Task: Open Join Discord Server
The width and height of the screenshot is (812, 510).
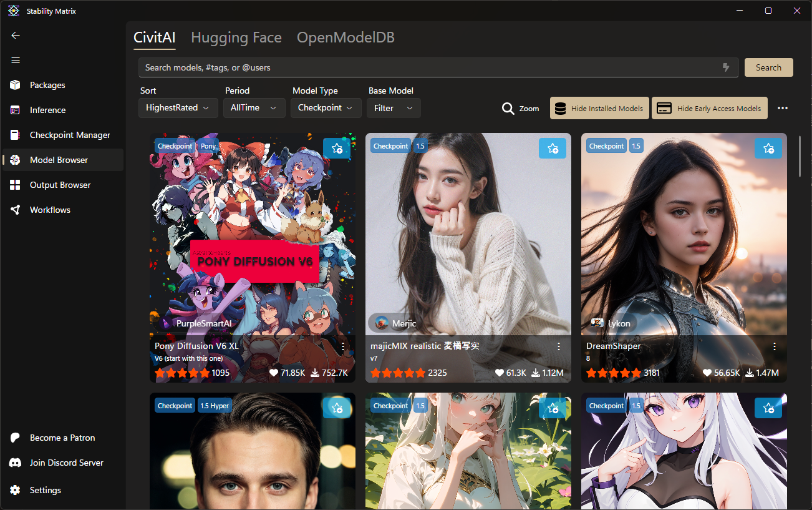Action: [x=62, y=463]
